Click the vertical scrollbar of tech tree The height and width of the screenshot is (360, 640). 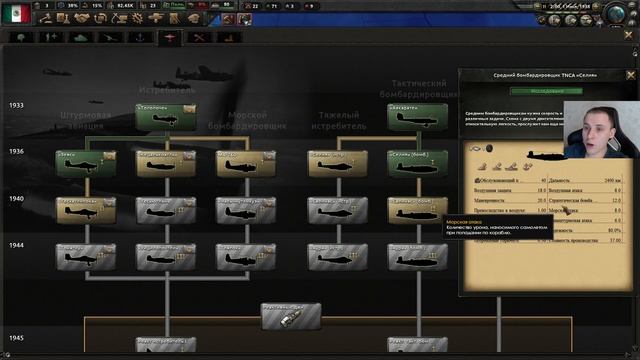[x=635, y=200]
